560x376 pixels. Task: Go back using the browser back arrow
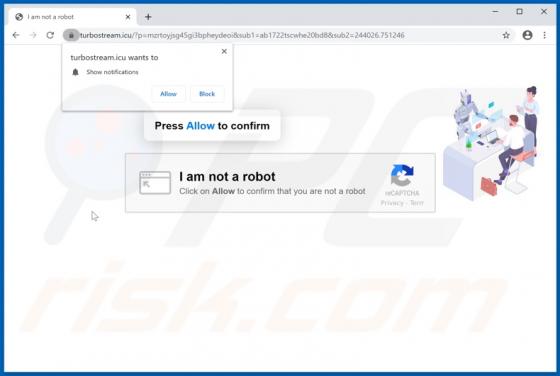16,35
